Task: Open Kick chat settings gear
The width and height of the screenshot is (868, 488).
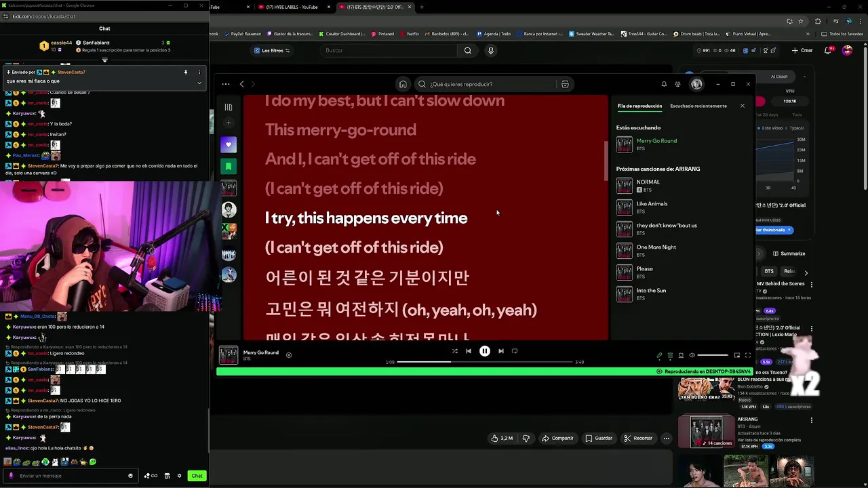Action: pos(179,476)
